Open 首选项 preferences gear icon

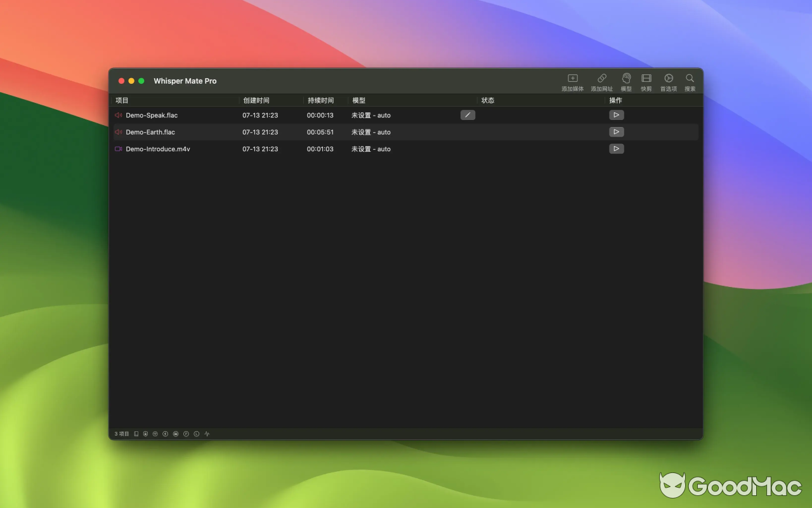pyautogui.click(x=669, y=81)
